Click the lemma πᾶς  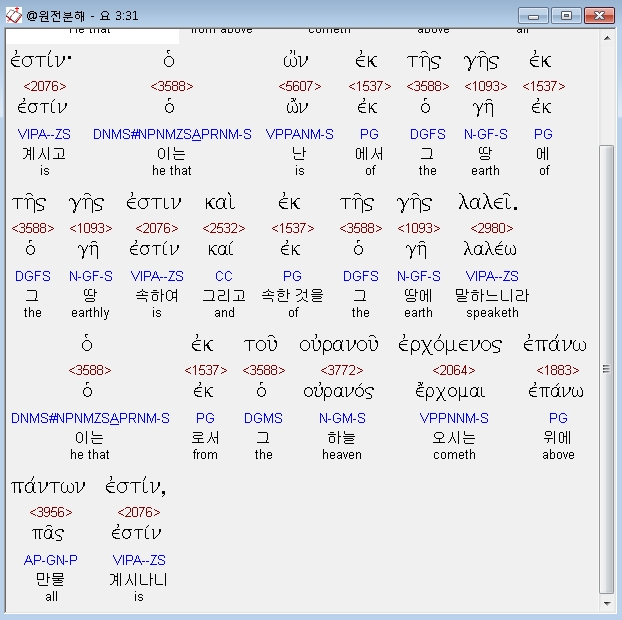point(48,534)
